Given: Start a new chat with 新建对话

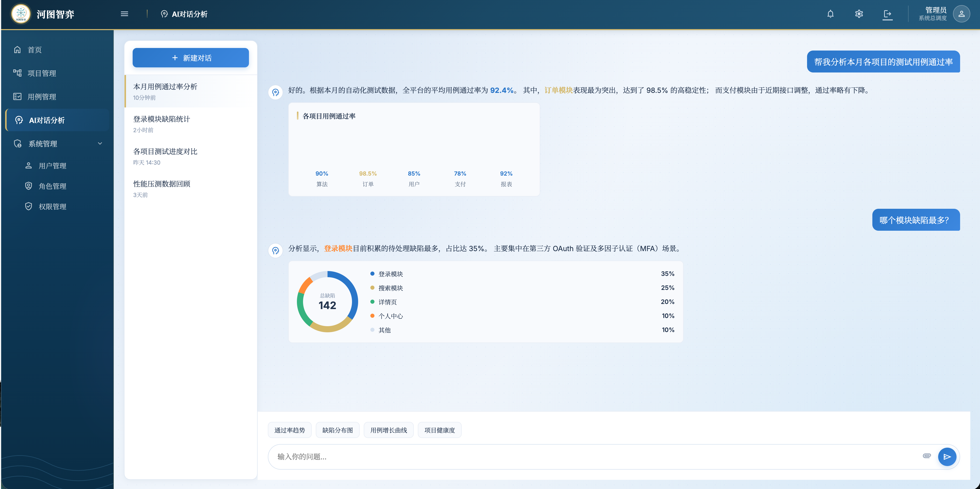Looking at the screenshot, I should pos(191,58).
